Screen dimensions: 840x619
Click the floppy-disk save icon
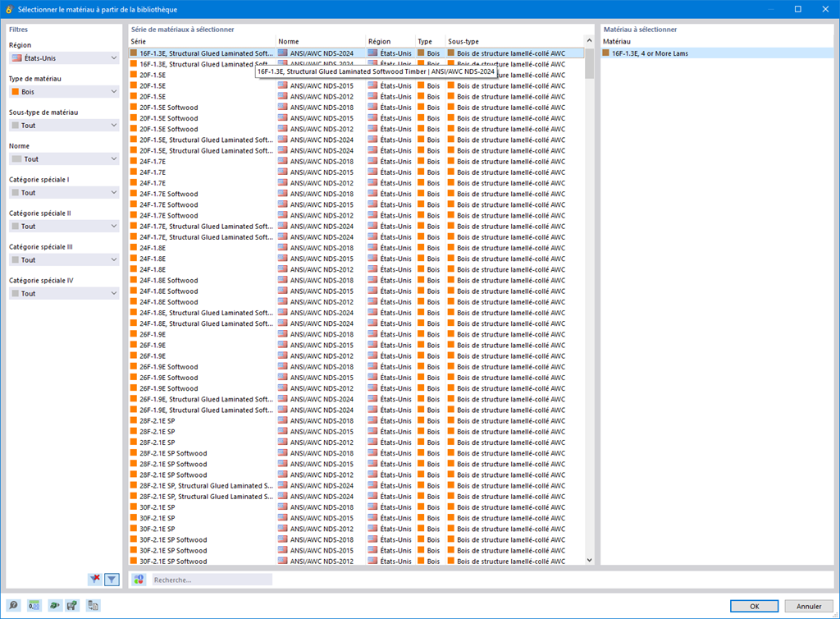(72, 606)
